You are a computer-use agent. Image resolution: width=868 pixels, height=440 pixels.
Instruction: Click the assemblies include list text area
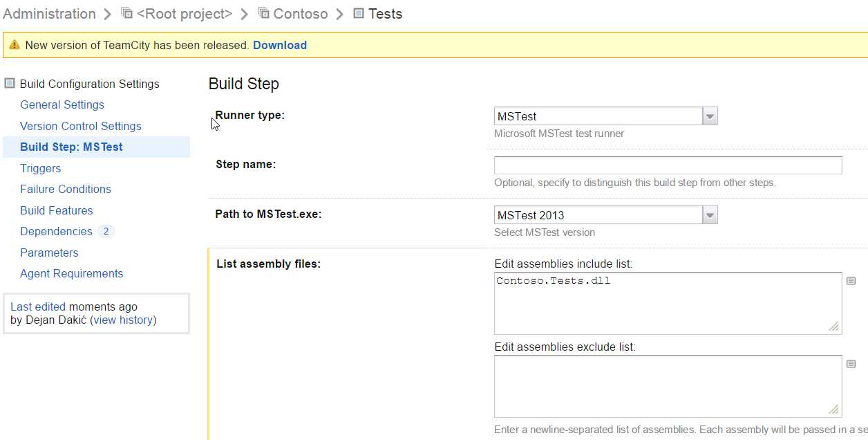pyautogui.click(x=668, y=303)
